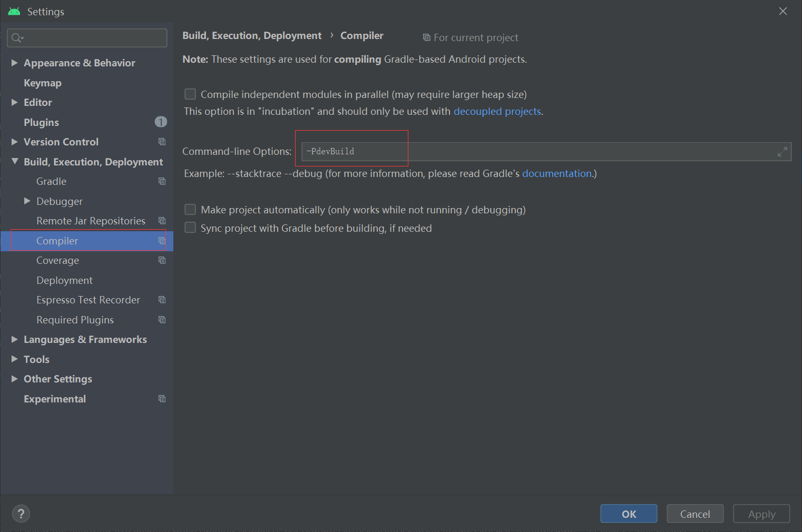Expand the Appearance & Behavior section
This screenshot has height=532, width=802.
pyautogui.click(x=15, y=63)
